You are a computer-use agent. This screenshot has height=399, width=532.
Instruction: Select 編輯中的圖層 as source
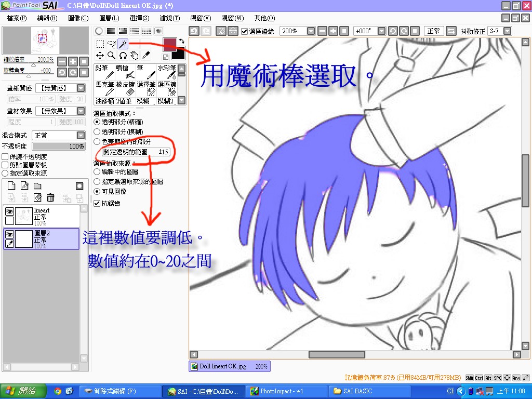[97, 171]
